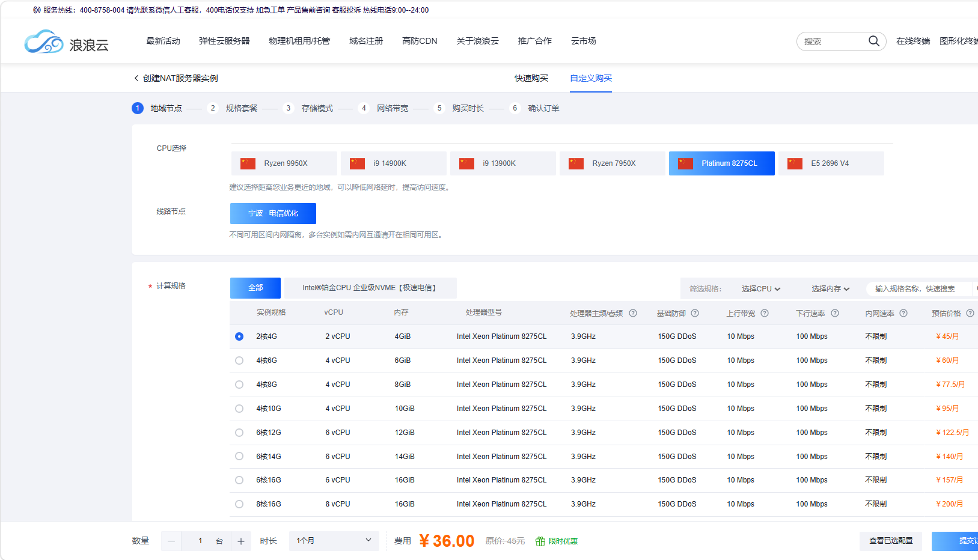Choose Platinum 8275CL CPU option
978x560 pixels.
(x=722, y=163)
